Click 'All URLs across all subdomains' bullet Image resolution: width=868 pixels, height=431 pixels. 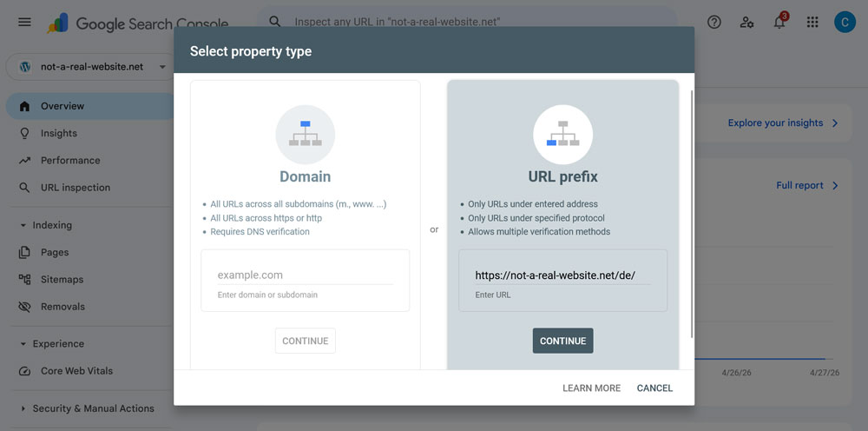coord(299,204)
